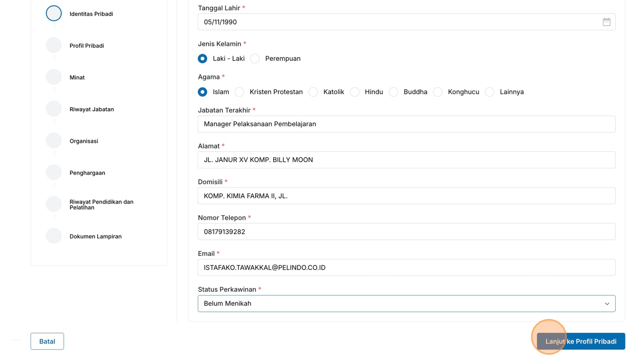
Task: Click the Status Perkawinan chevron arrow
Action: click(x=607, y=304)
